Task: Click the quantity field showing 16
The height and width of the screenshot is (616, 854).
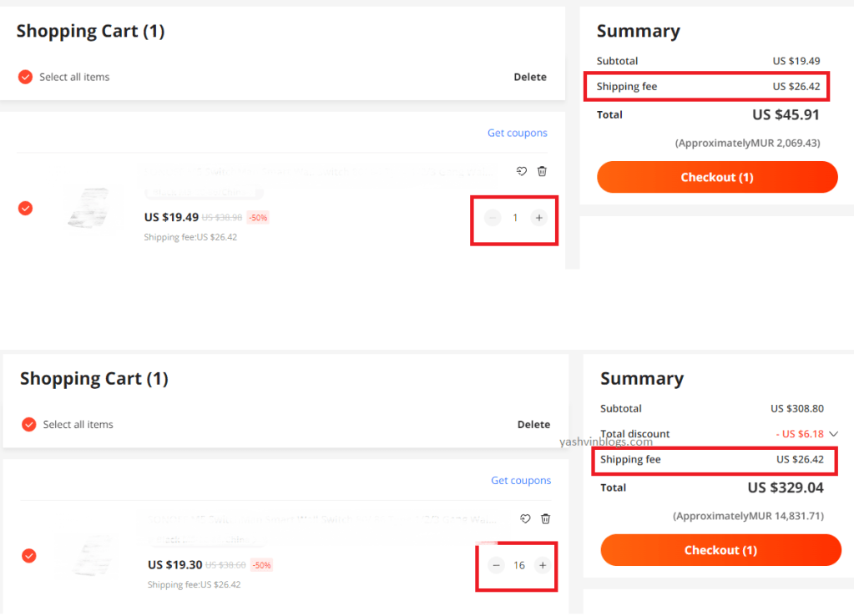Action: click(x=519, y=565)
